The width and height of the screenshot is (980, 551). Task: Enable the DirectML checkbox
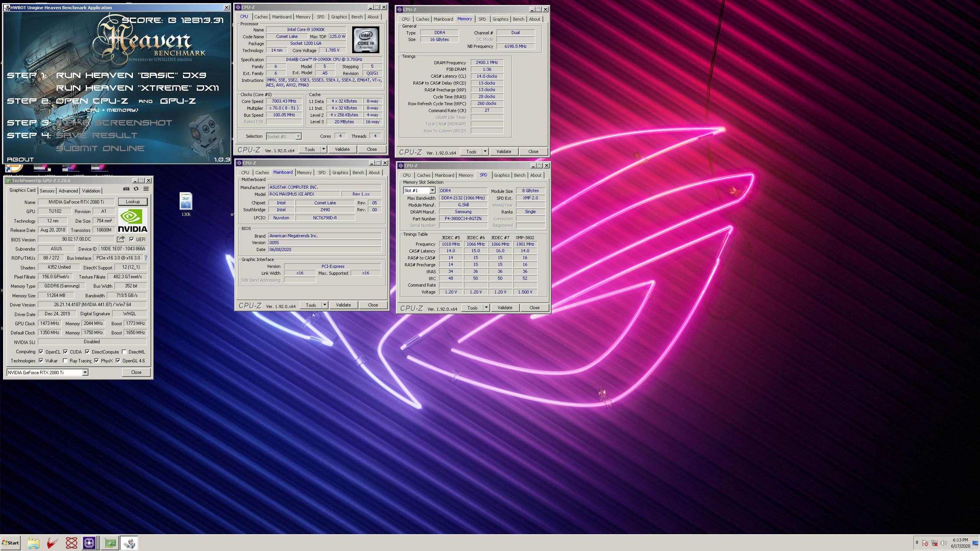pos(124,352)
